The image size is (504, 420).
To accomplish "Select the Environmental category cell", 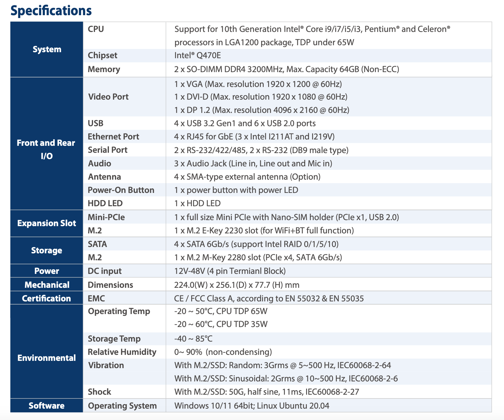I will [x=47, y=358].
